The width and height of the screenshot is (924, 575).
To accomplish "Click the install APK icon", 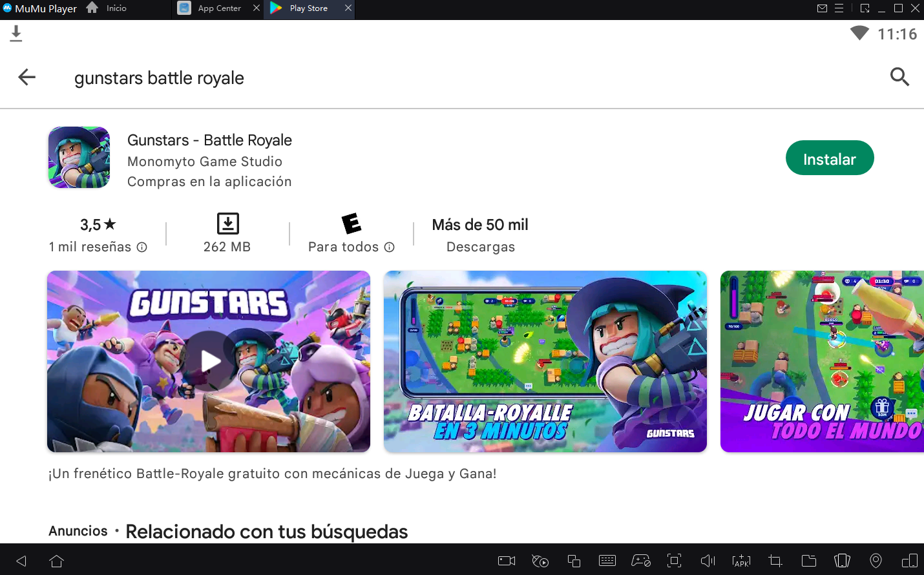I will 741,561.
